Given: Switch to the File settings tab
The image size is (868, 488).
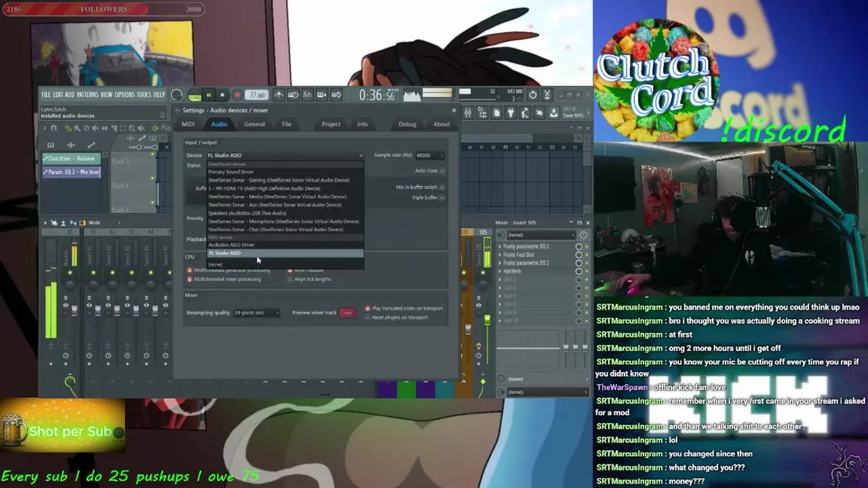Looking at the screenshot, I should point(287,124).
